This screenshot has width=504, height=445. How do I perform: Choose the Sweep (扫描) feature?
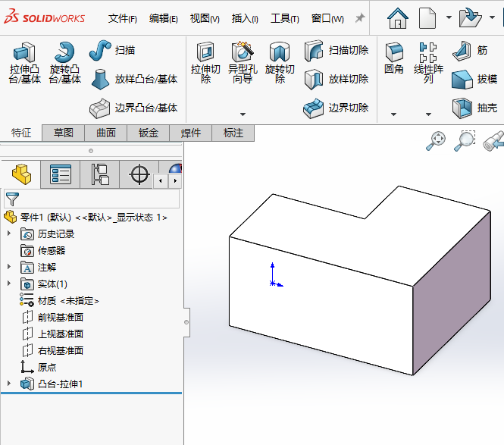pyautogui.click(x=112, y=51)
